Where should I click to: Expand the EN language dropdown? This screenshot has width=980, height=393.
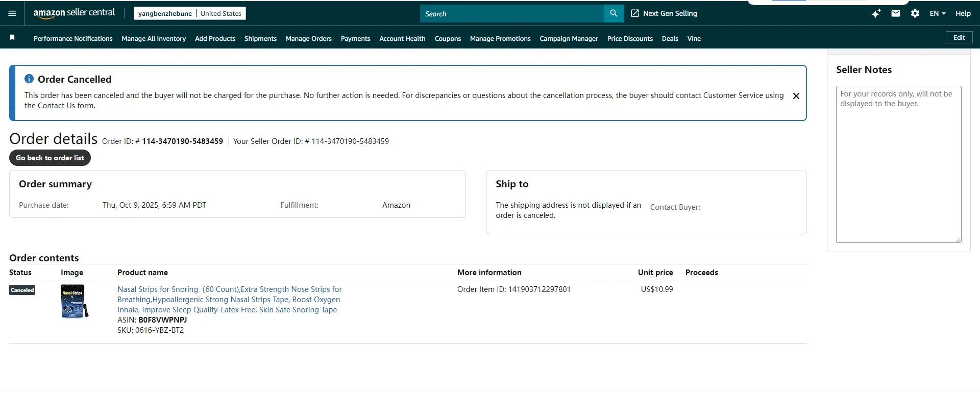click(938, 13)
